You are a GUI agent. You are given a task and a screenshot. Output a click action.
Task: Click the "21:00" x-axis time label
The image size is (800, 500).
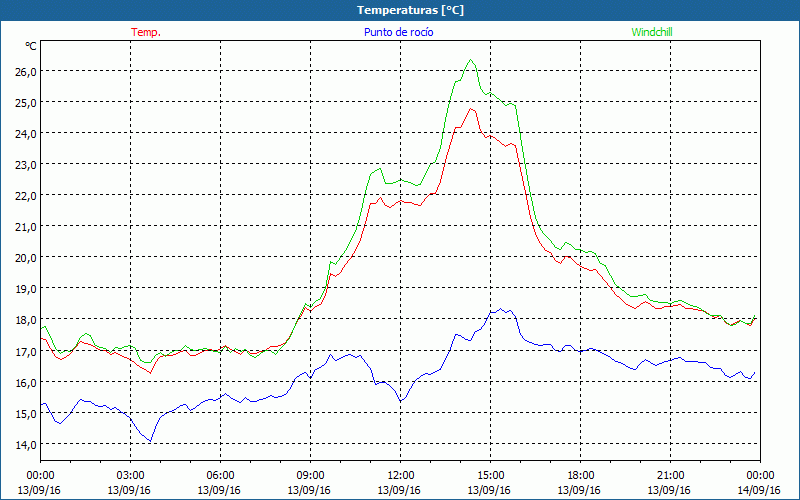pyautogui.click(x=670, y=476)
